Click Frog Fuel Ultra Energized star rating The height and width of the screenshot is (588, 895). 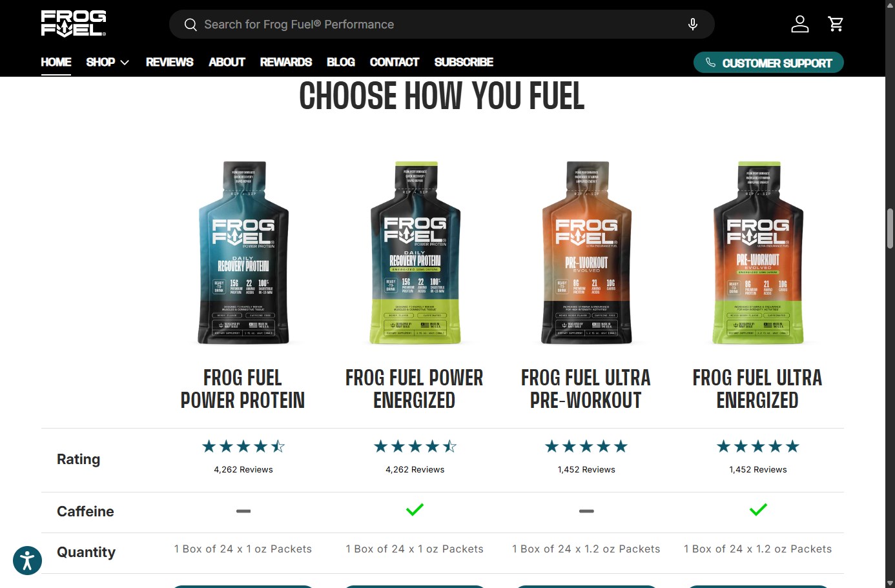758,447
